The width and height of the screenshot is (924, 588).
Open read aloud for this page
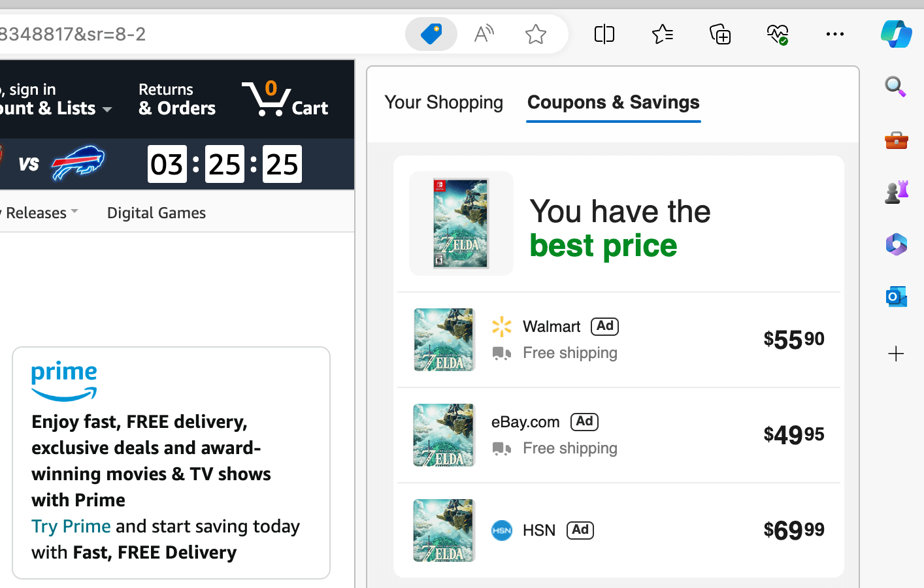tap(484, 34)
